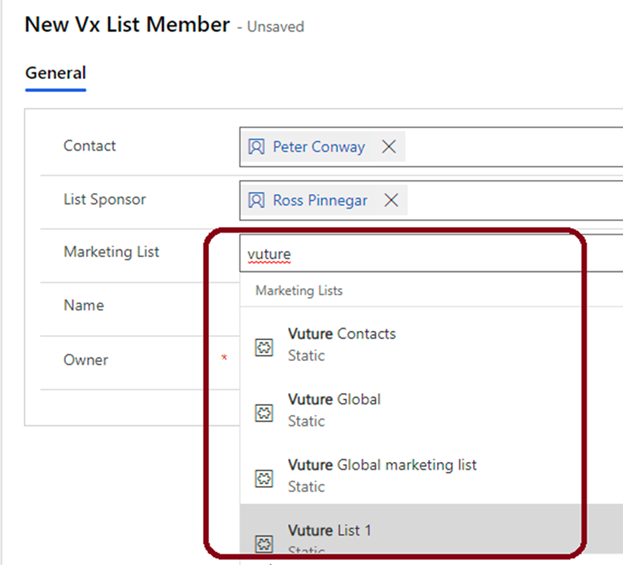Open Peter Conway contact link

pos(319,147)
